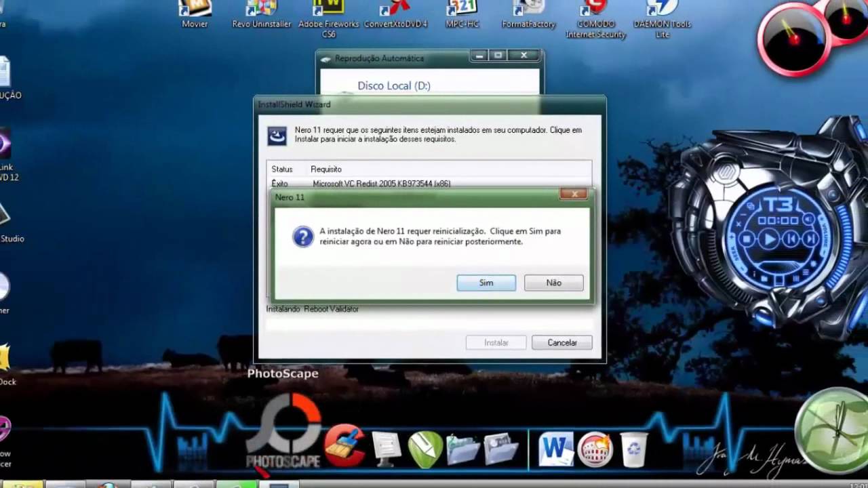
Task: Click Cancelar in InstallShield Wizard
Action: click(x=562, y=342)
